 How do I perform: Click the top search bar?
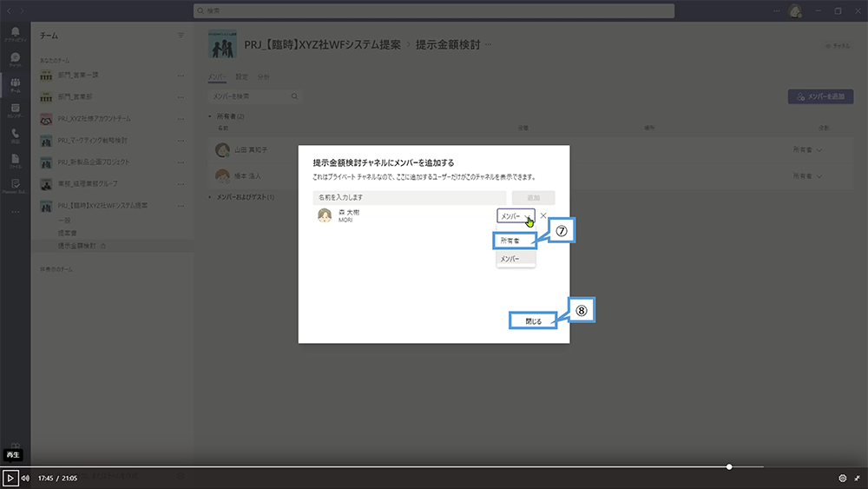tap(434, 10)
